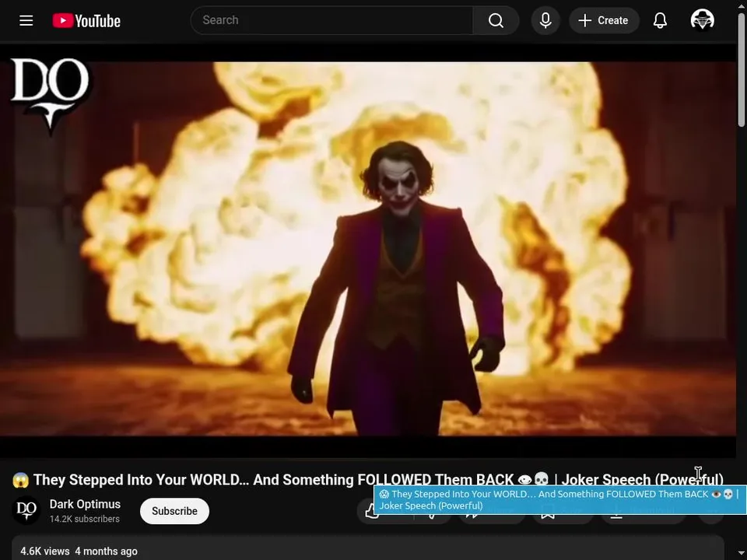Screen dimensions: 747x560
Task: Click the video title text
Action: click(x=368, y=480)
